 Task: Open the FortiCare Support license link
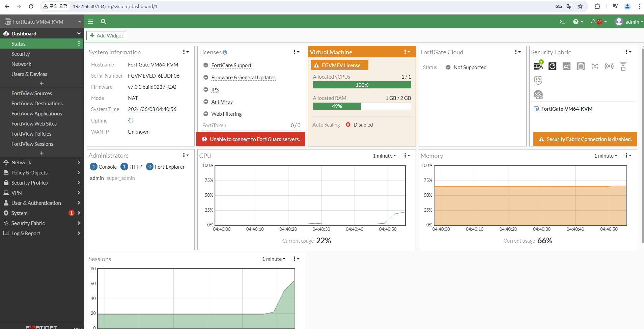pyautogui.click(x=231, y=65)
